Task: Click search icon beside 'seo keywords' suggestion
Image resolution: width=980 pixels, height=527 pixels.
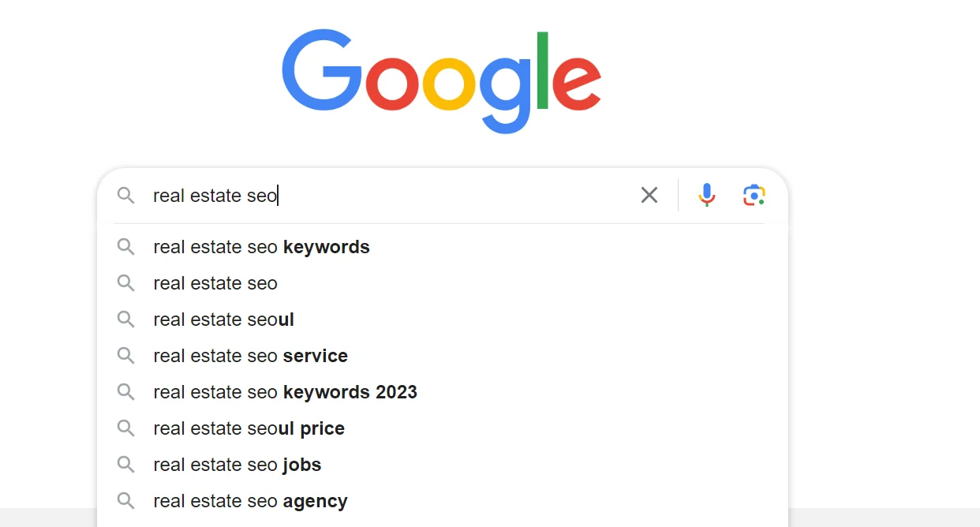Action: tap(125, 247)
